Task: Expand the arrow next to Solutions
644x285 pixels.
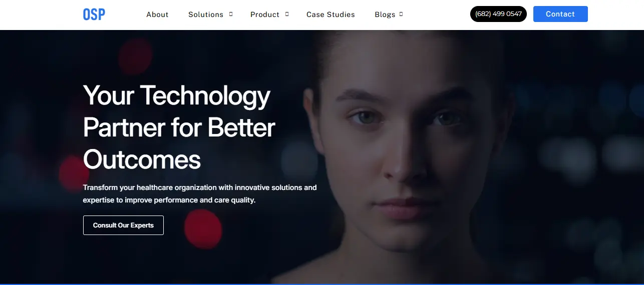Action: point(231,14)
